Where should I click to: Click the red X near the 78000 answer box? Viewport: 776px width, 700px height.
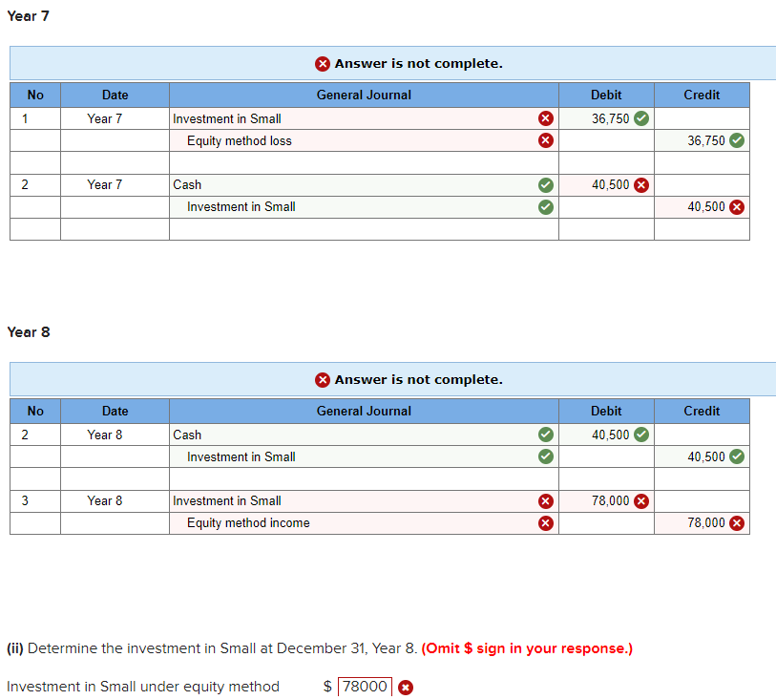coord(406,687)
